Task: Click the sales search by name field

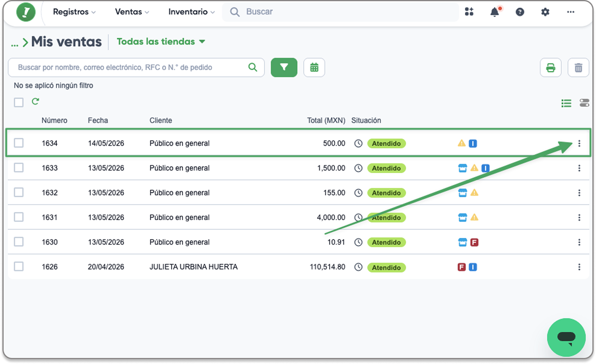Action: tap(136, 67)
